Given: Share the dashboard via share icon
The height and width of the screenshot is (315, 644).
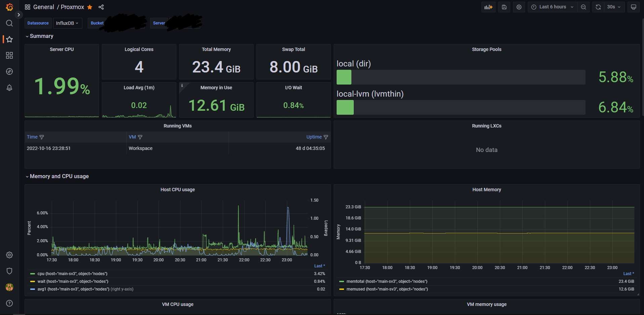Looking at the screenshot, I should (x=101, y=7).
